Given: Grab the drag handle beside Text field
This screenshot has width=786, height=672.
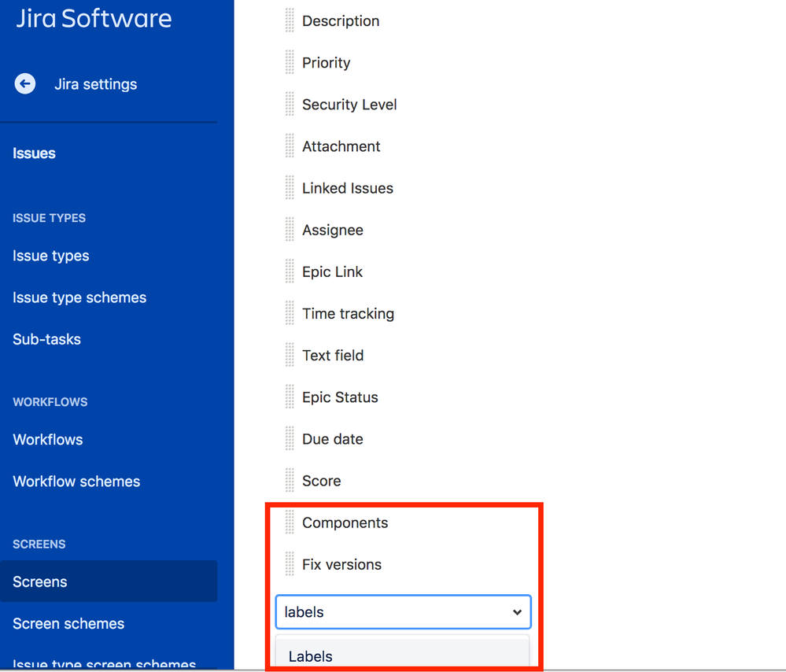Looking at the screenshot, I should 290,355.
